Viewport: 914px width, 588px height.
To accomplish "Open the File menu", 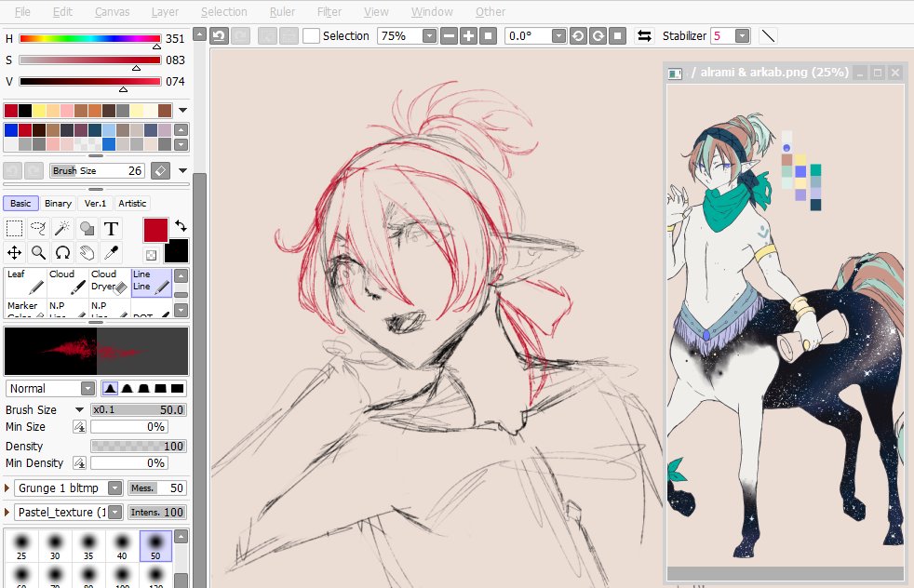I will [x=22, y=12].
